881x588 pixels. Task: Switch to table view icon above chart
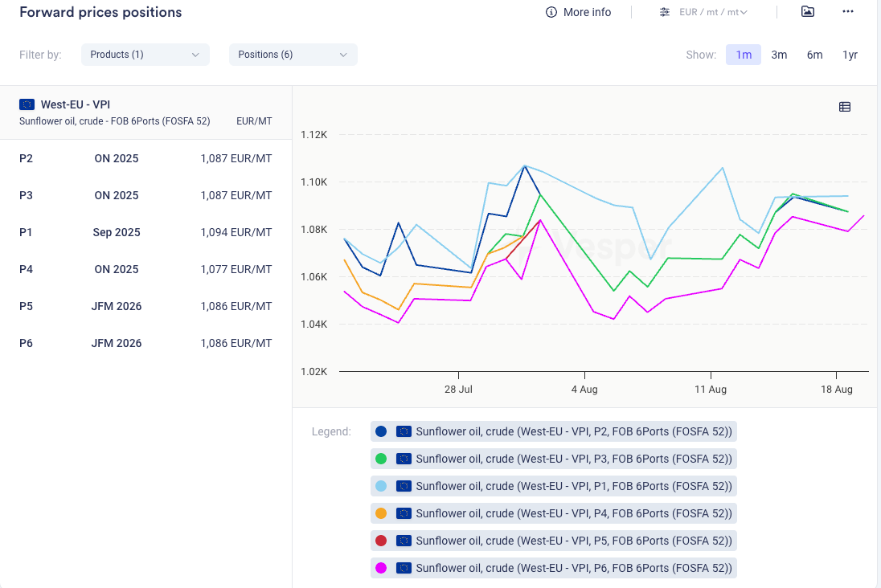tap(845, 107)
